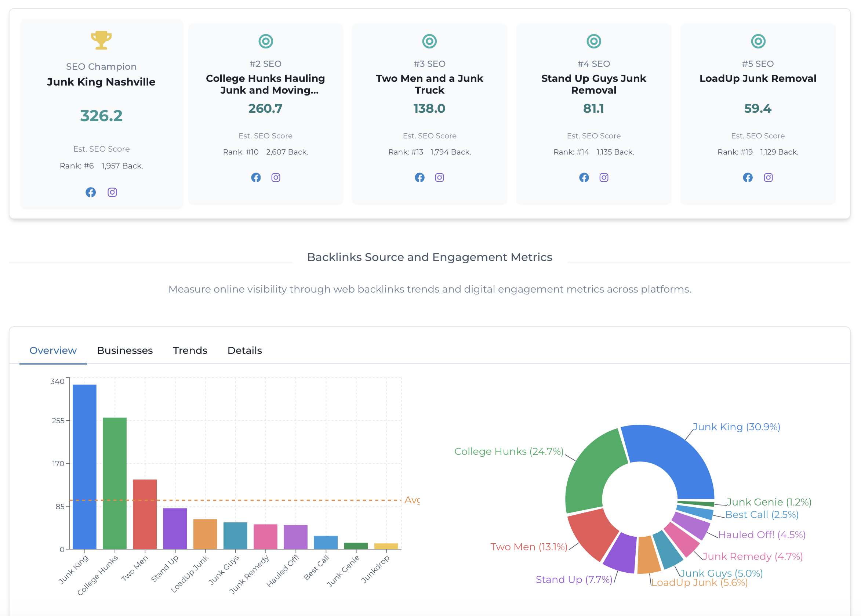Image resolution: width=861 pixels, height=616 pixels.
Task: Click the Junkdrop x-axis label
Action: click(x=375, y=569)
